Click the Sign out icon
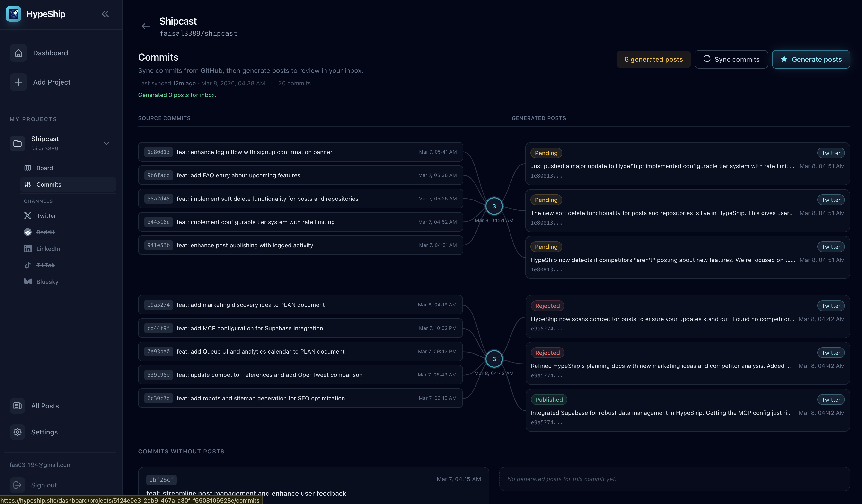The image size is (862, 504). (18, 485)
